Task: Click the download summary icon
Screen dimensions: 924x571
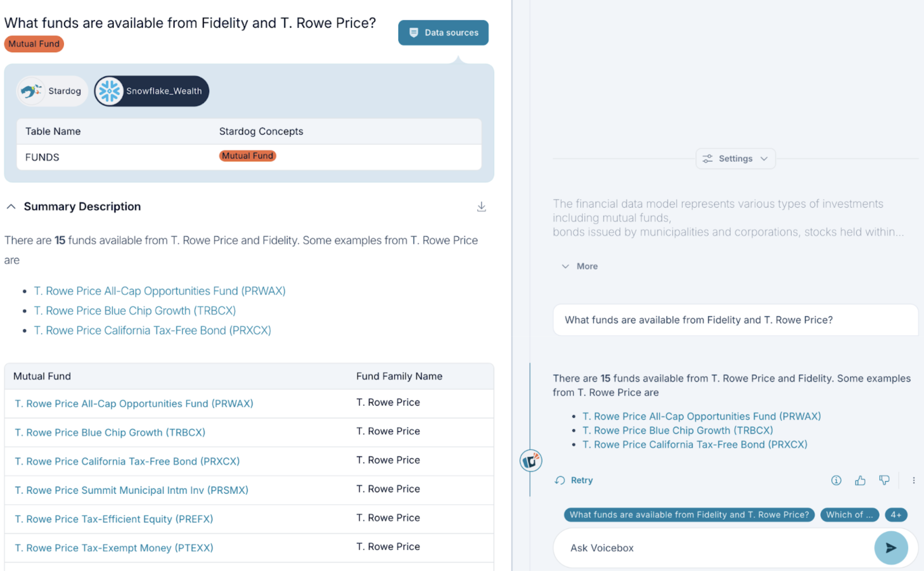Action: (481, 207)
